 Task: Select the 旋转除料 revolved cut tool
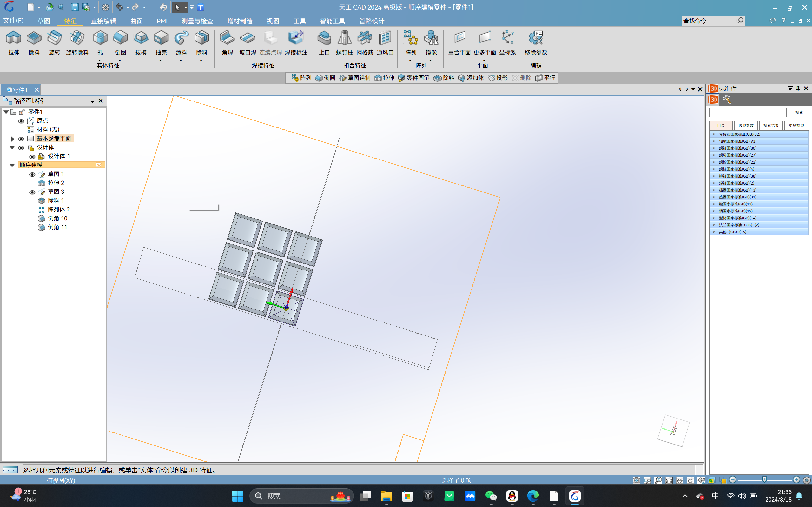[77, 42]
